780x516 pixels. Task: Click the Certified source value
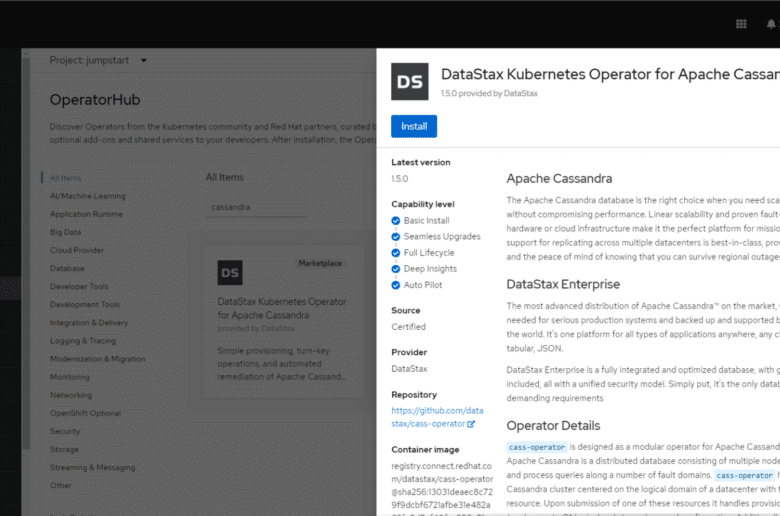(x=408, y=327)
